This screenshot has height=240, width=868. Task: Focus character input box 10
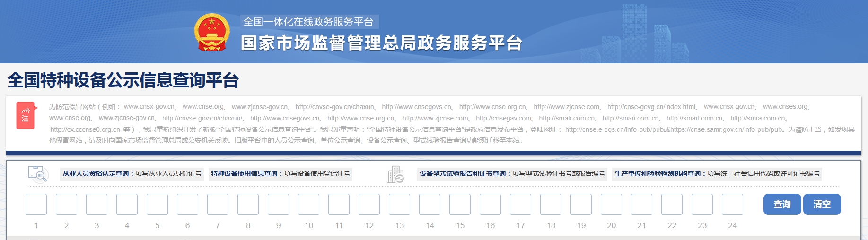[308, 204]
